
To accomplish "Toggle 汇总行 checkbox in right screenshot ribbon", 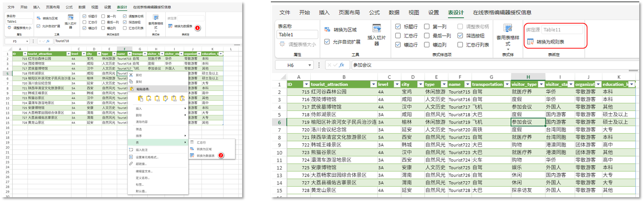I will point(398,36).
